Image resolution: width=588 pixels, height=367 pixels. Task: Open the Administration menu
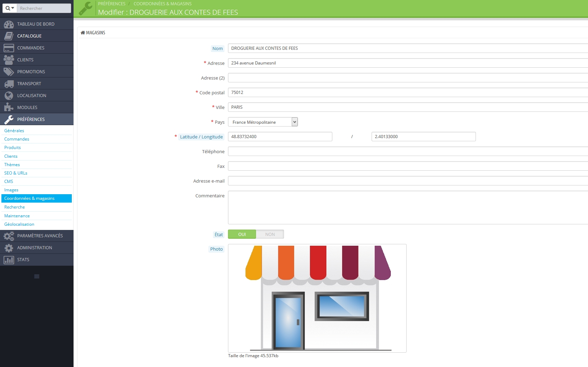pyautogui.click(x=37, y=248)
